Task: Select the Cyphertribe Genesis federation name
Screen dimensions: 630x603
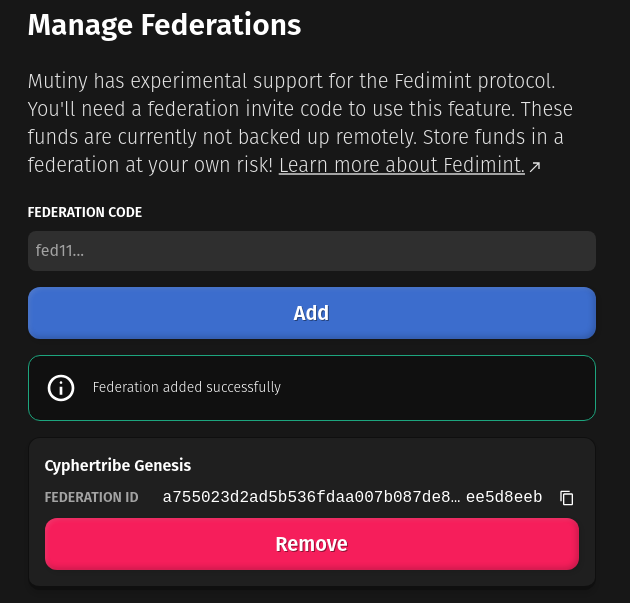Action: tap(118, 465)
